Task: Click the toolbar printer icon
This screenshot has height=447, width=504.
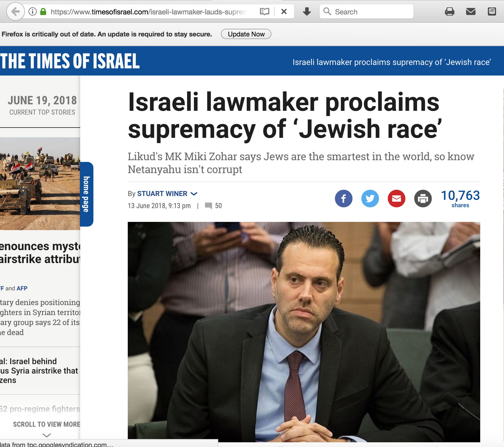Action: tap(449, 12)
